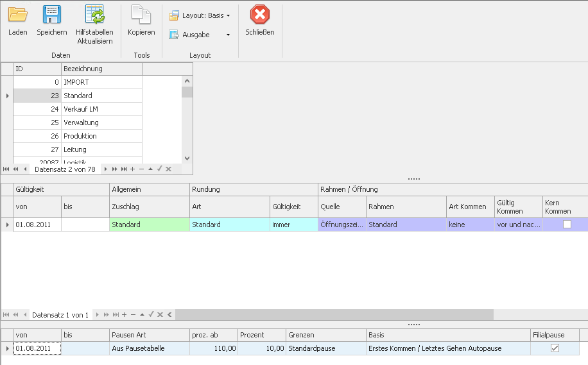Screen dimensions: 588x365
Task: Click the Laden folder icon
Action: pos(17,15)
